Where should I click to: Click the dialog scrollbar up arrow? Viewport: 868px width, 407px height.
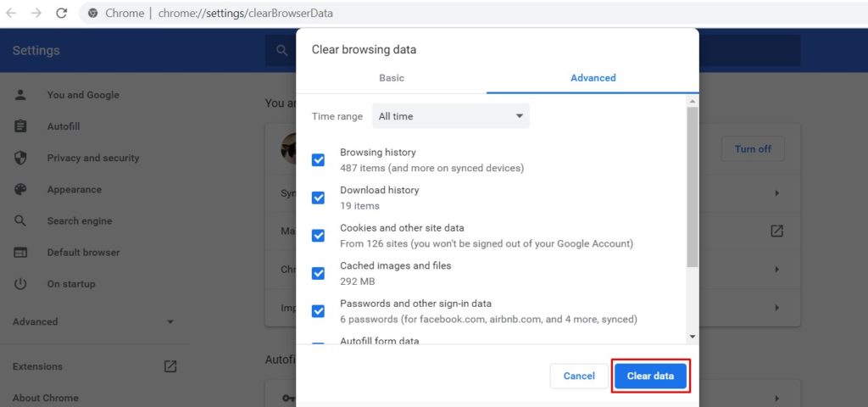(x=692, y=102)
